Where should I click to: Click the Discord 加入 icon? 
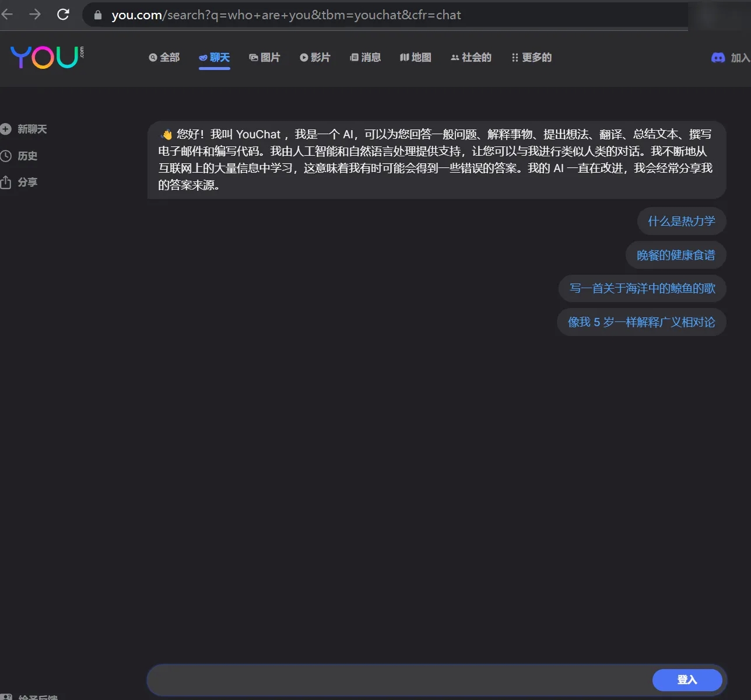[718, 58]
